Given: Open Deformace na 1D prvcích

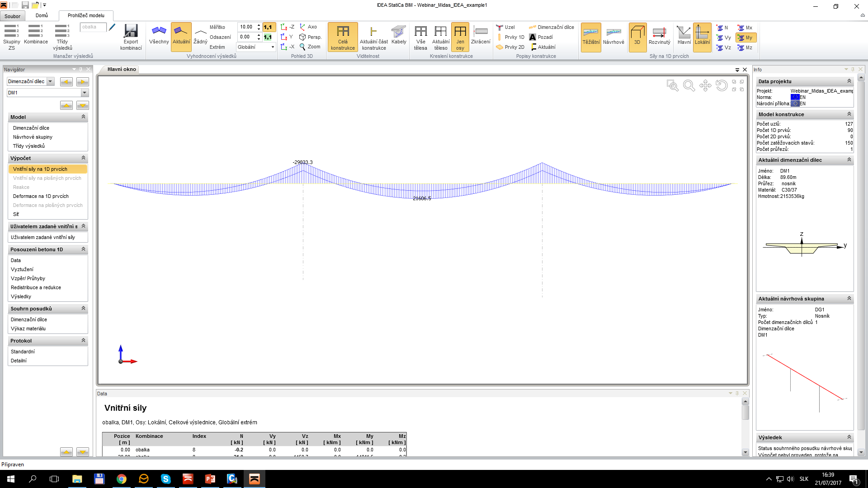Looking at the screenshot, I should point(41,196).
